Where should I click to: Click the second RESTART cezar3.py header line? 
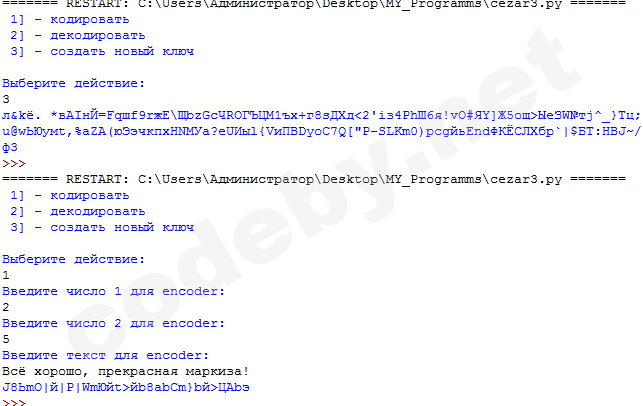(314, 180)
